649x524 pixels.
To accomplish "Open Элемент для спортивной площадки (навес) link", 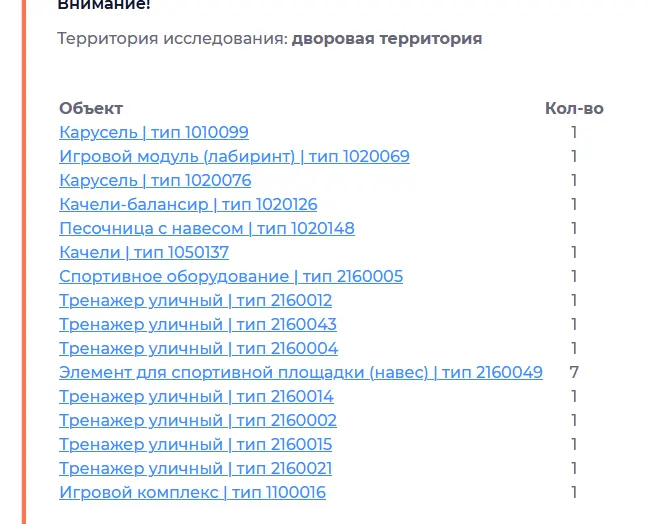I will (300, 373).
